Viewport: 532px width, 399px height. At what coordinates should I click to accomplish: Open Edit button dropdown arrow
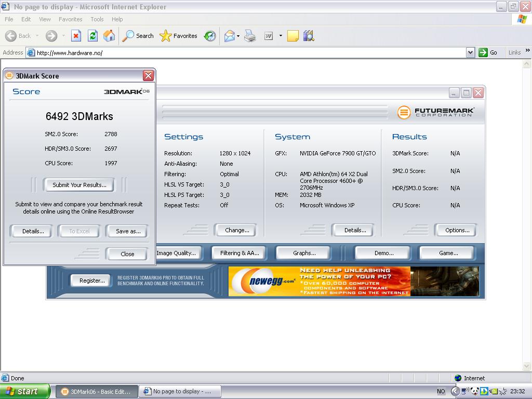pyautogui.click(x=281, y=36)
